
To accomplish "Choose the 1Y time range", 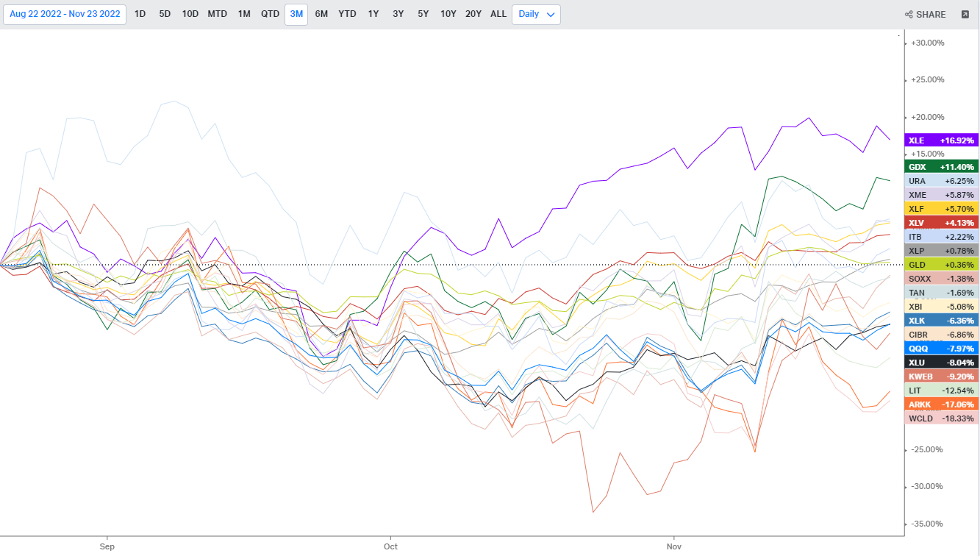I will click(373, 15).
